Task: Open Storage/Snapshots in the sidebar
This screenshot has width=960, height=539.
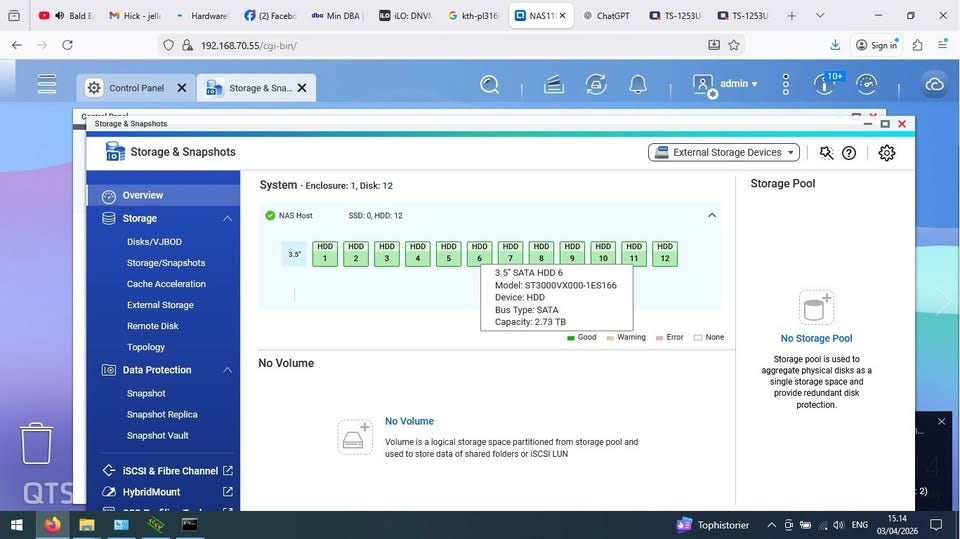Action: pos(166,262)
